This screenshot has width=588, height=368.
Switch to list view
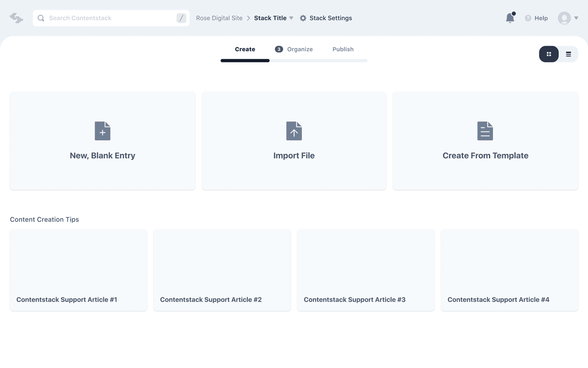[x=568, y=54]
